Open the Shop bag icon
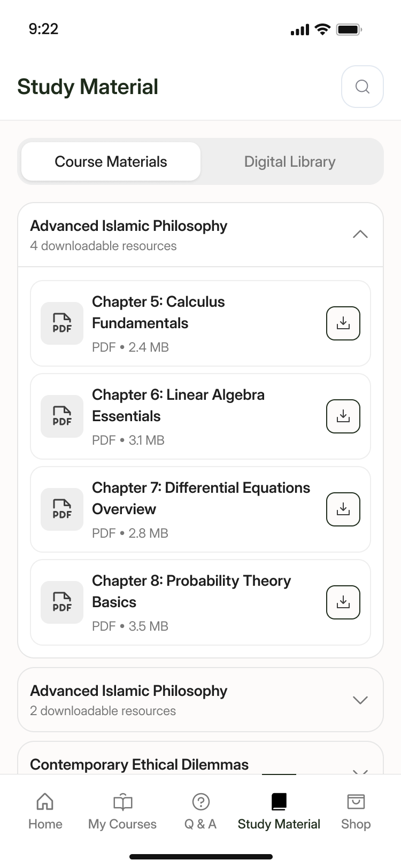 coord(356,802)
